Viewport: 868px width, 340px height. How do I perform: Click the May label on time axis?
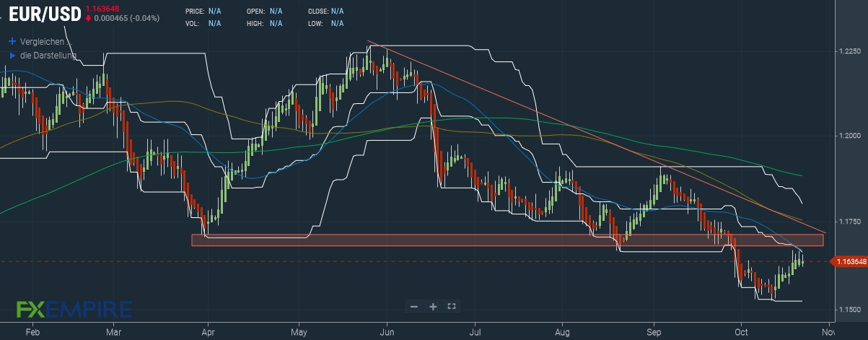point(298,333)
